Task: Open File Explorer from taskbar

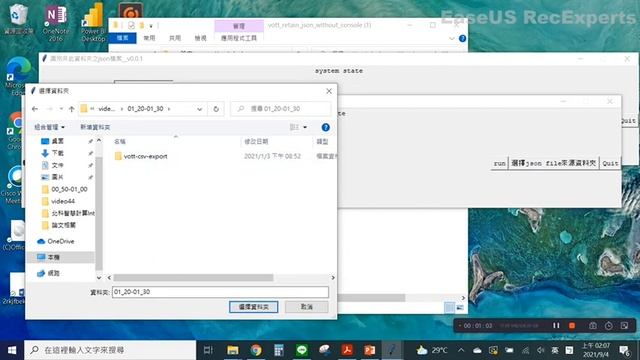Action: coord(233,350)
